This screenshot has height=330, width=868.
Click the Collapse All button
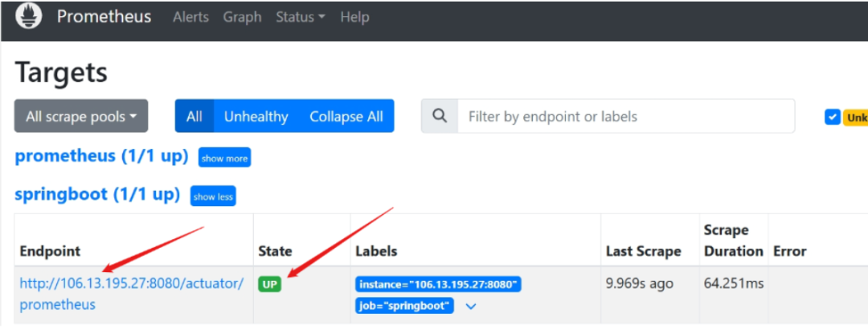346,116
